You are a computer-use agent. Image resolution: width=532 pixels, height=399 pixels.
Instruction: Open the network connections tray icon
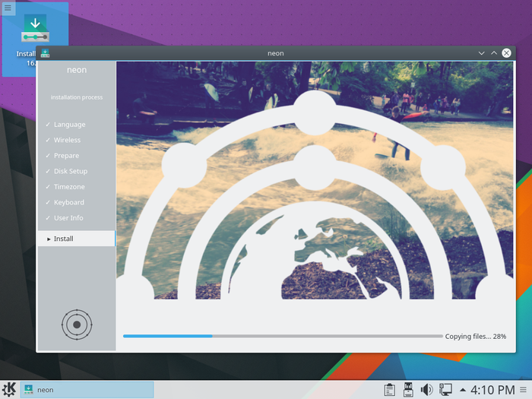point(445,389)
